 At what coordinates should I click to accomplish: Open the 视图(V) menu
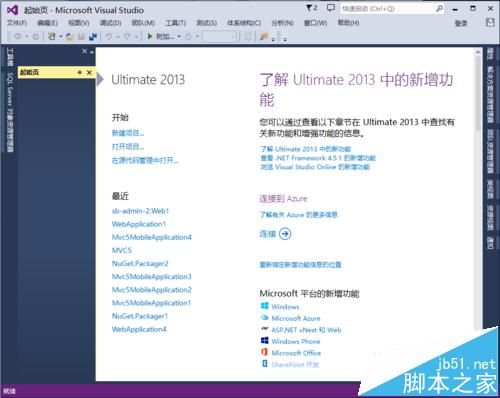point(79,23)
